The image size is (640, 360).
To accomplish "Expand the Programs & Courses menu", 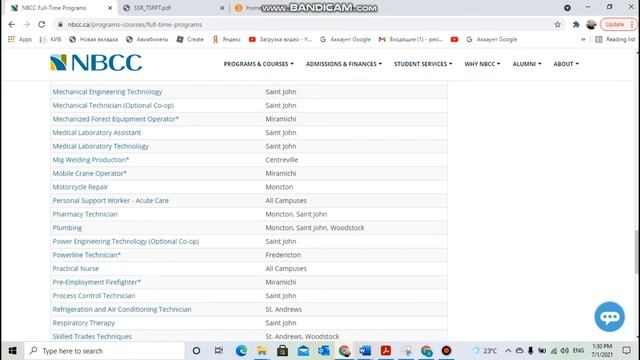I will [x=258, y=64].
